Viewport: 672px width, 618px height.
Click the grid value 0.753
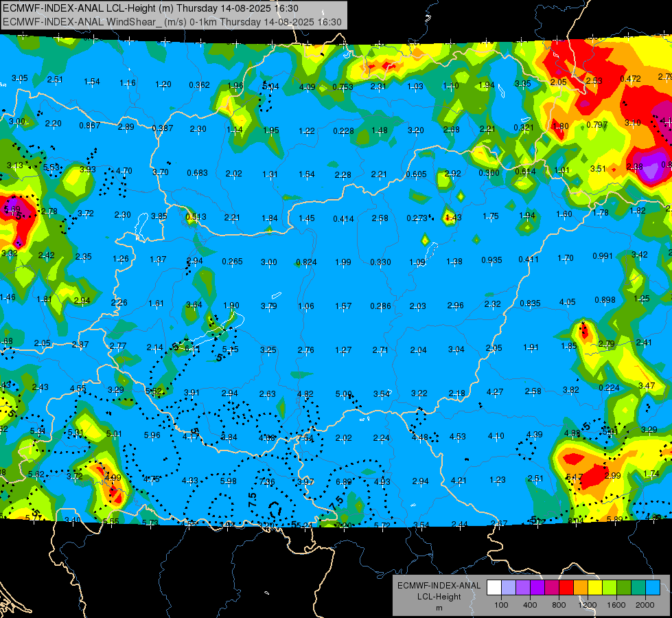(343, 87)
